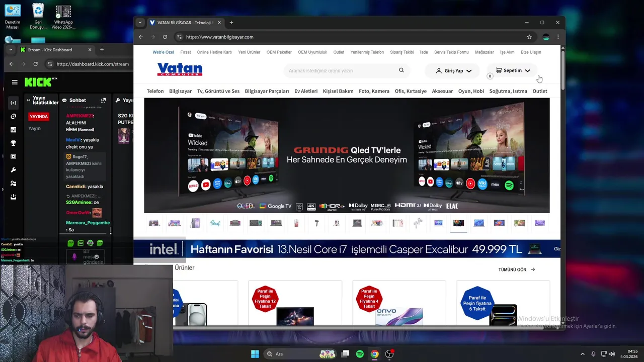Click the Chrome profile avatar in Vatan window
The width and height of the screenshot is (644, 362).
[x=546, y=37]
